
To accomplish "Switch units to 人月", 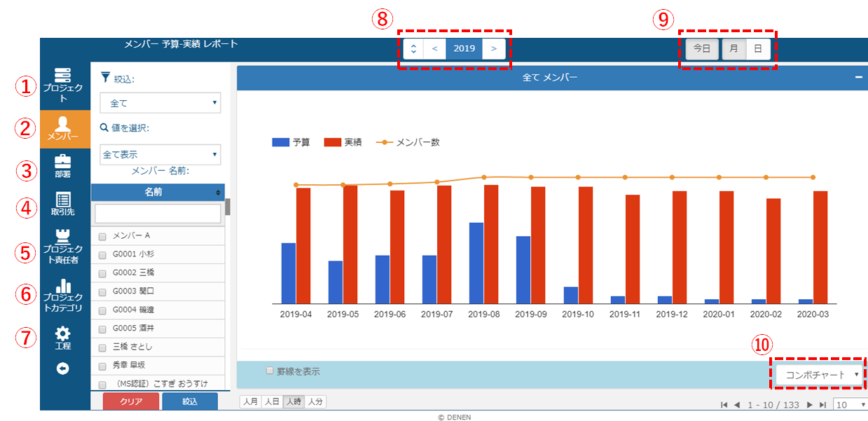I will tap(250, 401).
